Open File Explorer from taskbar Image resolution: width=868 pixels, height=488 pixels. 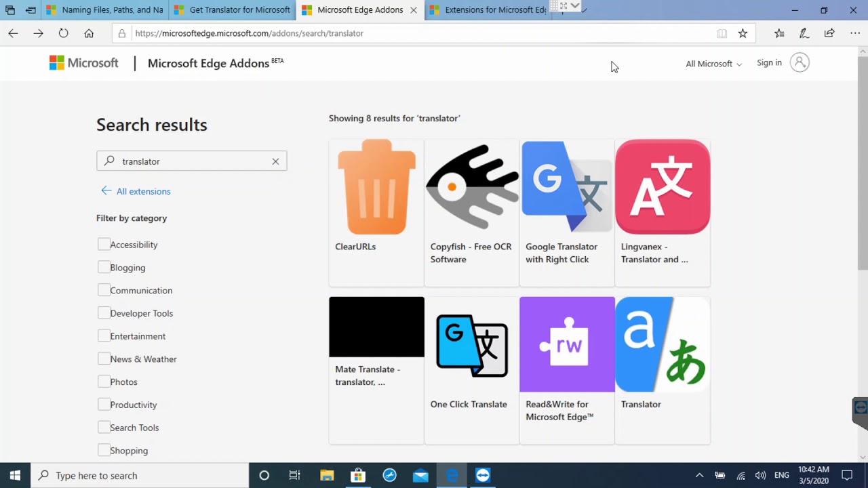(327, 475)
